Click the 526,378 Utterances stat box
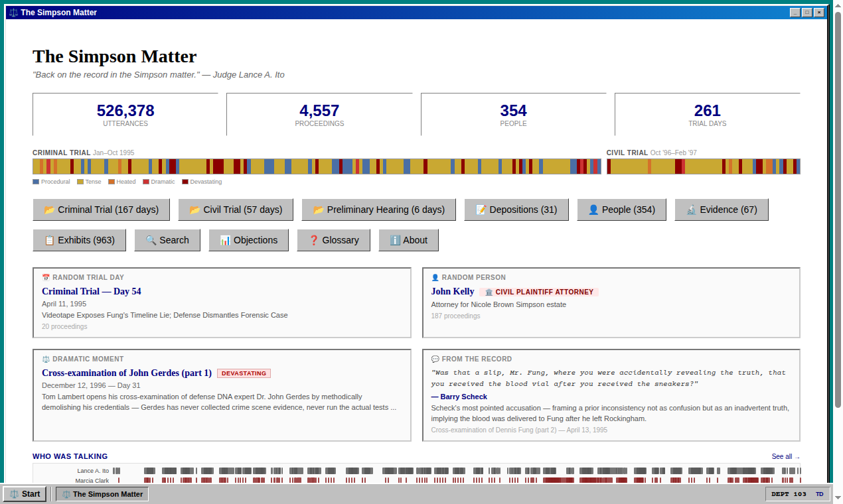This screenshot has height=504, width=843. 125,114
